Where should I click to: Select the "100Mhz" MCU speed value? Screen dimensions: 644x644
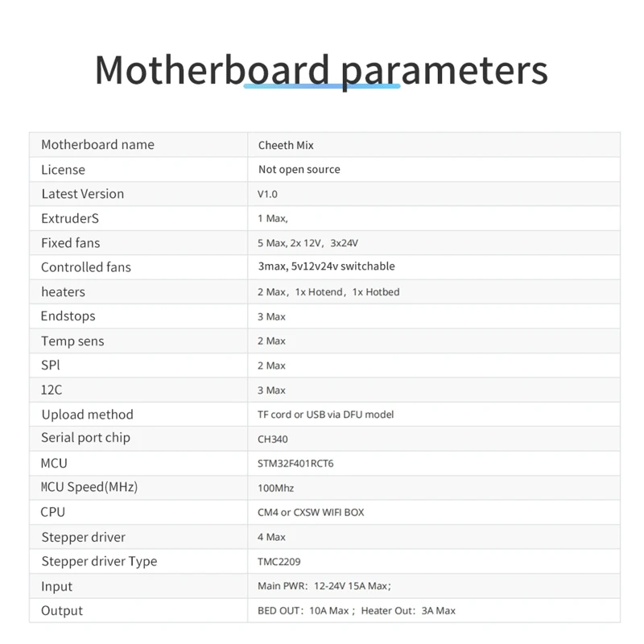click(275, 488)
